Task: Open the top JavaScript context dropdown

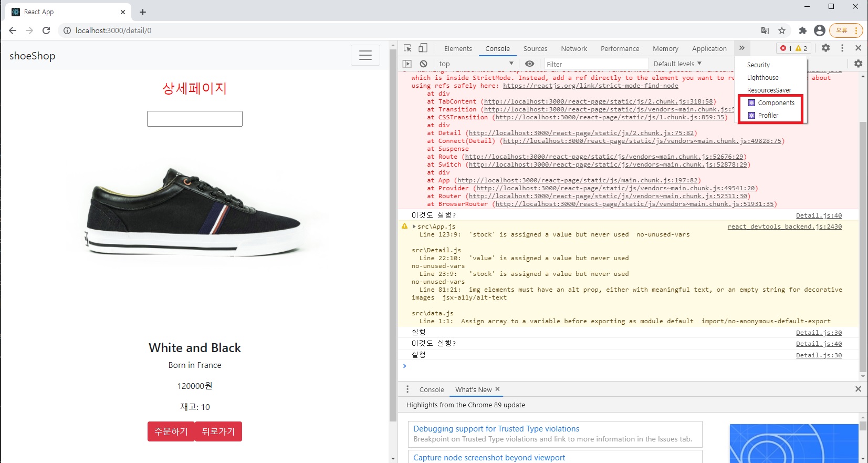Action: (x=476, y=64)
